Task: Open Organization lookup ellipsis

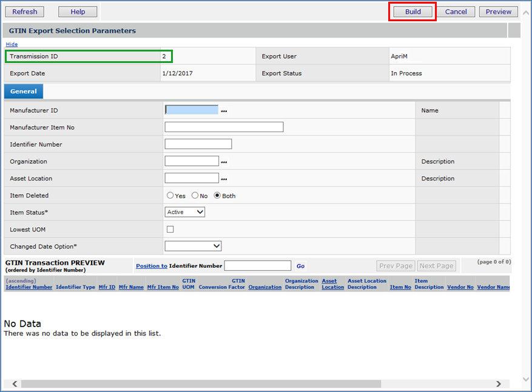Action: 224,162
